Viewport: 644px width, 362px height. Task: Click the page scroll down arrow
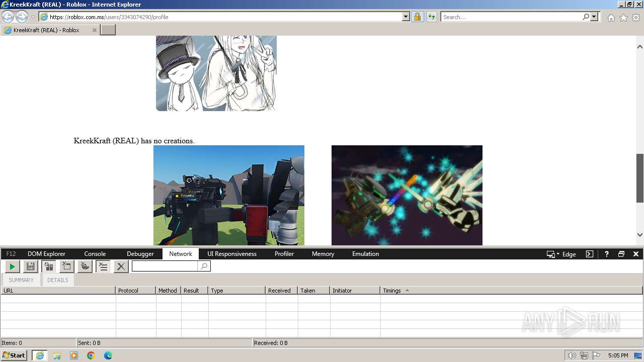[x=640, y=234]
